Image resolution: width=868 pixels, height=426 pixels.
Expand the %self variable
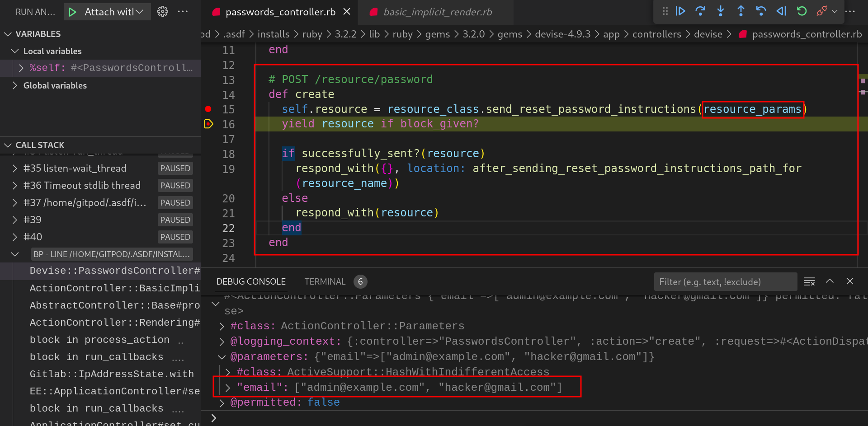21,68
